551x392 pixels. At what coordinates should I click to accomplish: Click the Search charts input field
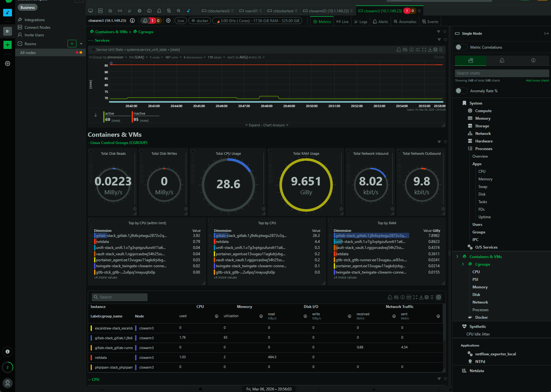point(501,73)
